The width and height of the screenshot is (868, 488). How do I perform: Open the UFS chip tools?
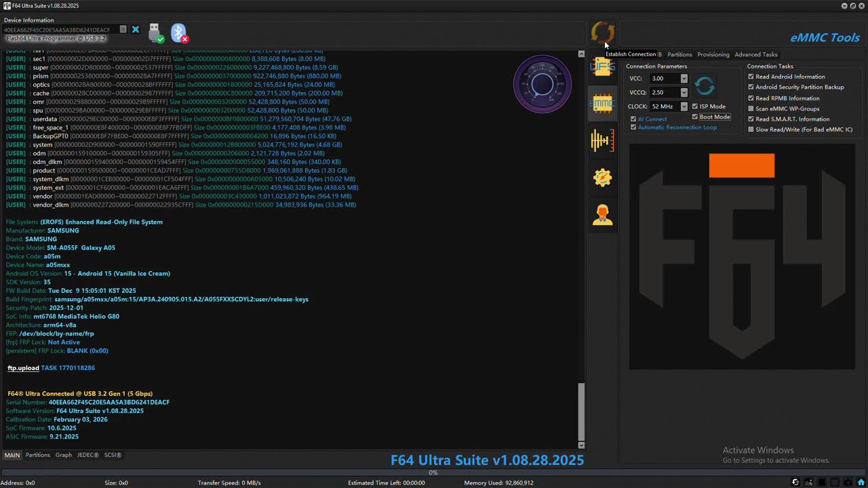pos(602,66)
